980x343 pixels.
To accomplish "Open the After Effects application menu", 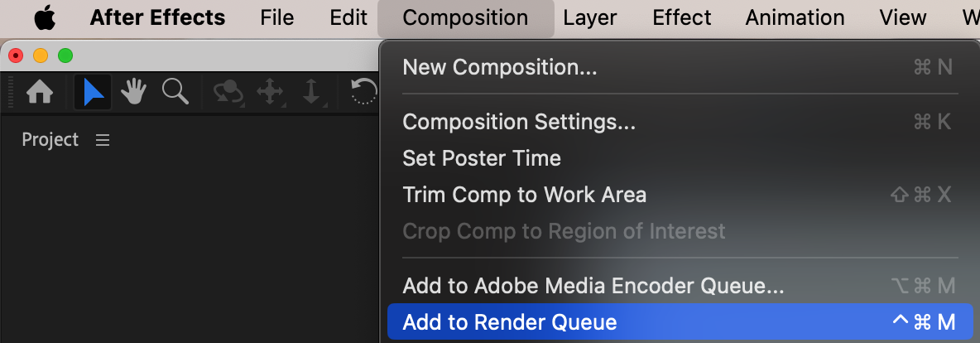I will pos(157,17).
